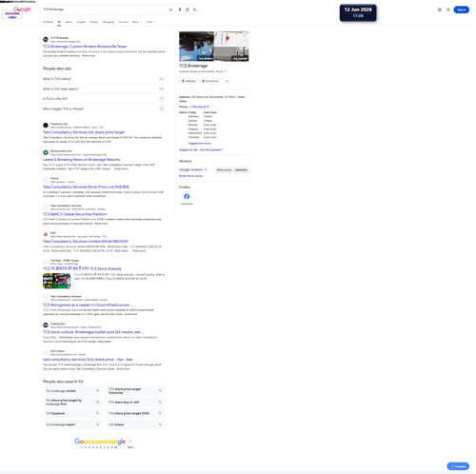Open the More dropdown in search tabs
476x474 pixels.
(x=137, y=22)
